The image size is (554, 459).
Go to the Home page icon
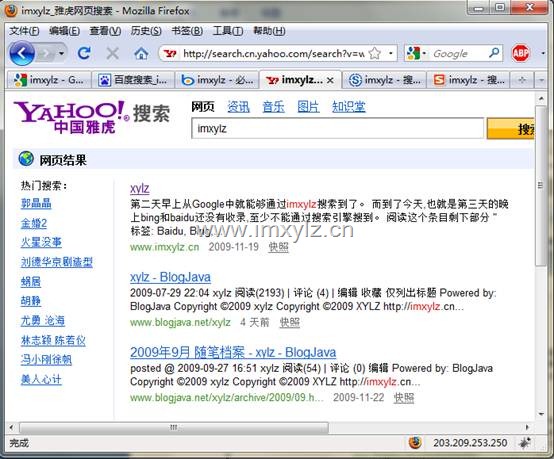coord(141,54)
